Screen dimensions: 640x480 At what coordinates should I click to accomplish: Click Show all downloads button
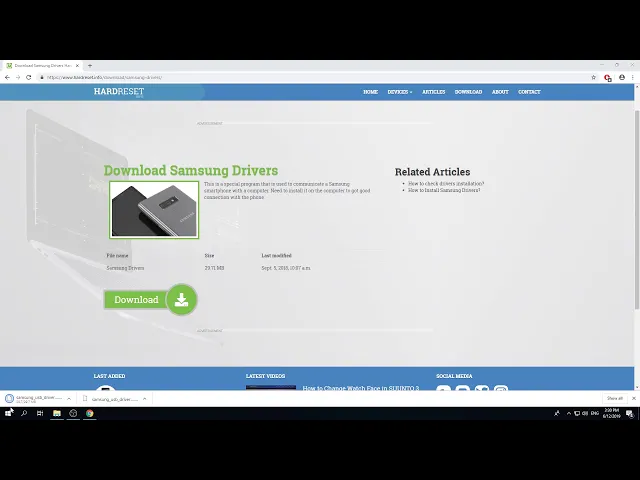(614, 398)
